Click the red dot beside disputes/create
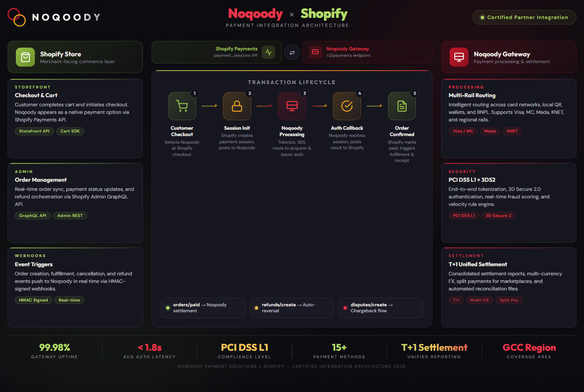 (x=345, y=308)
